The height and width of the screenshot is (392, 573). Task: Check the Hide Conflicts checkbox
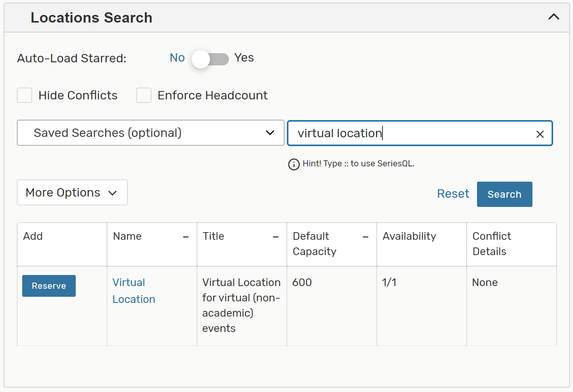(x=24, y=95)
